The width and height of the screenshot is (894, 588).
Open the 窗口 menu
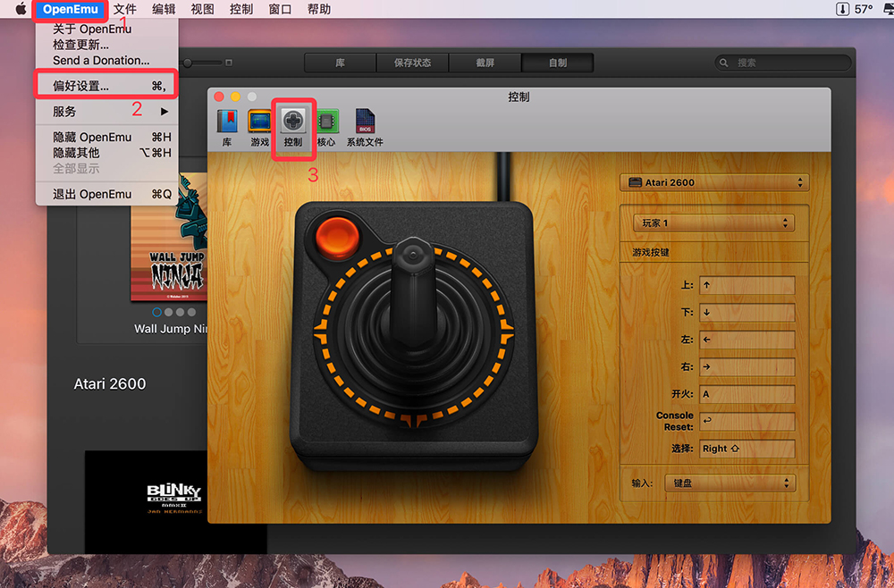pos(280,9)
